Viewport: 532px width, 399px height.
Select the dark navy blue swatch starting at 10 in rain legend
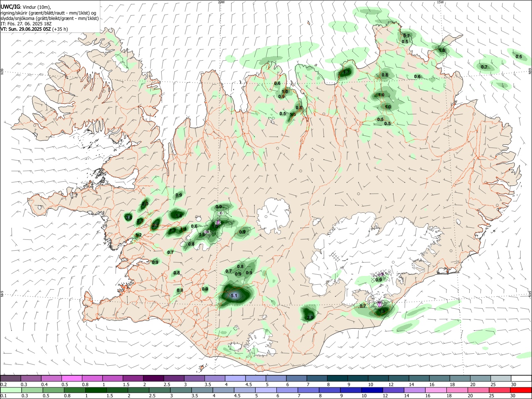point(372,390)
